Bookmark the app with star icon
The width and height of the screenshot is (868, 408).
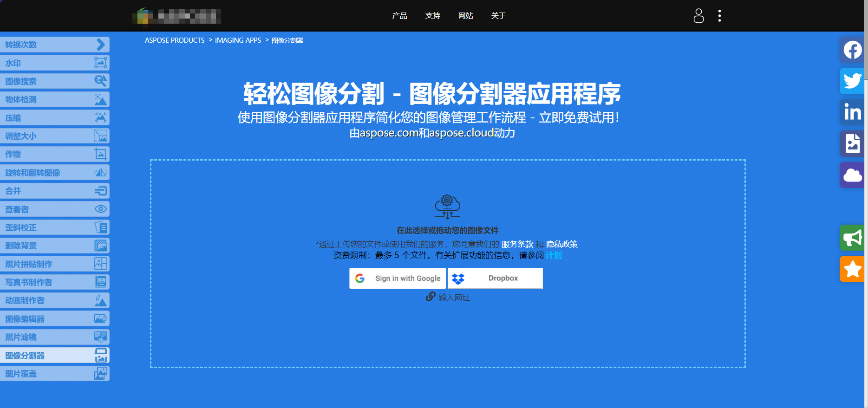(852, 269)
